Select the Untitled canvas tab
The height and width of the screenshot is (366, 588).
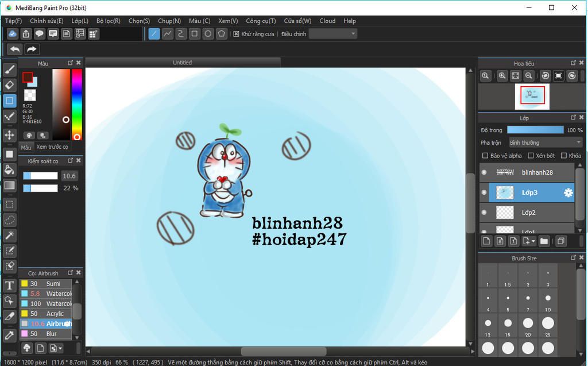point(182,63)
